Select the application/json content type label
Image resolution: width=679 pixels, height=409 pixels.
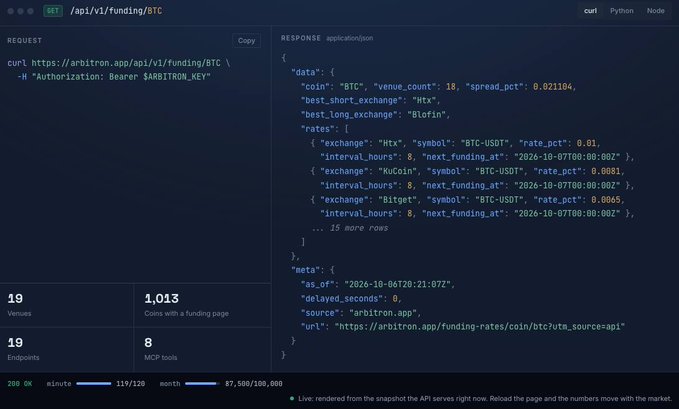click(349, 38)
